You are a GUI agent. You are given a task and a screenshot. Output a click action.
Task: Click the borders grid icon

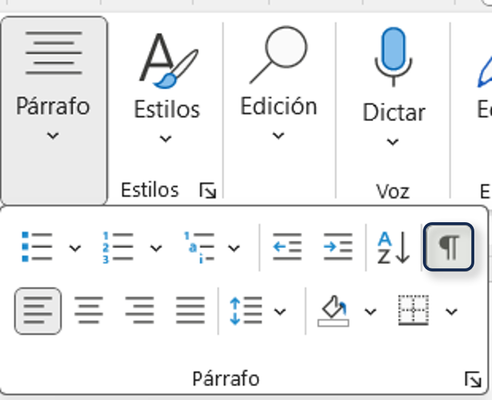point(413,310)
